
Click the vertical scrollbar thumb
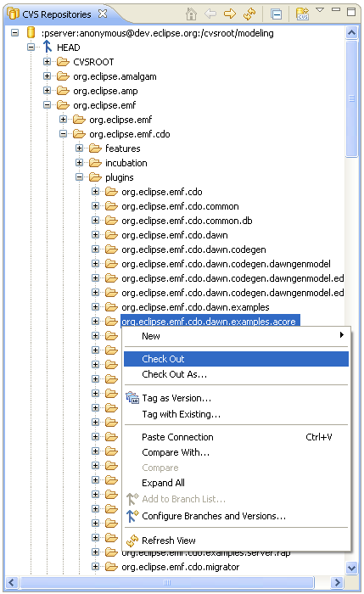(351, 98)
